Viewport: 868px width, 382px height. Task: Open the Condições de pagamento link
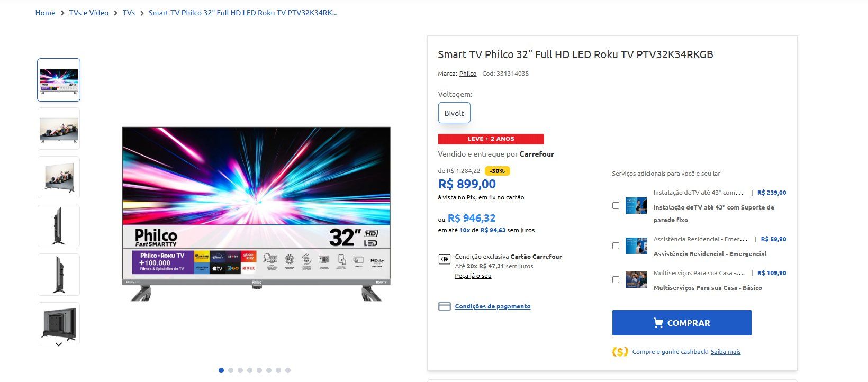492,306
